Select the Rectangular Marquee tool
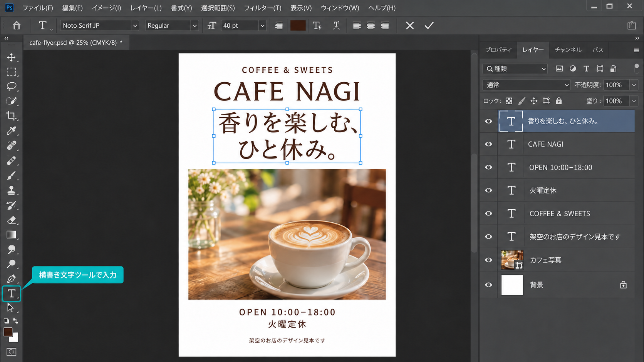Viewport: 644px width, 362px height. pos(11,72)
